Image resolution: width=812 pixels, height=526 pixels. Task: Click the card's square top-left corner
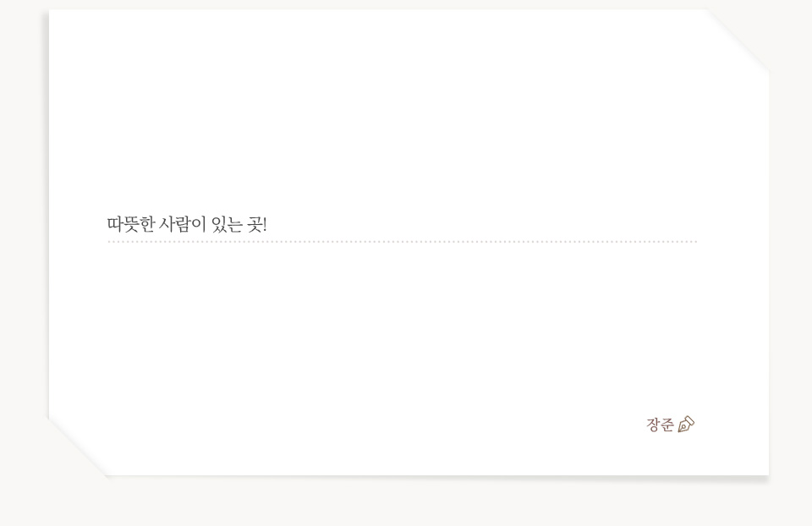[52, 14]
